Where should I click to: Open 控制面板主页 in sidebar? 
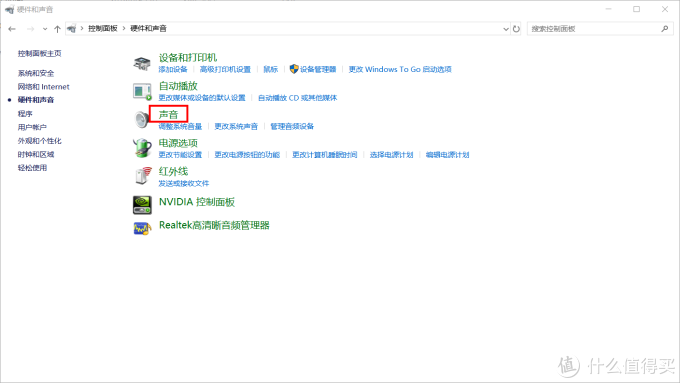(x=39, y=53)
